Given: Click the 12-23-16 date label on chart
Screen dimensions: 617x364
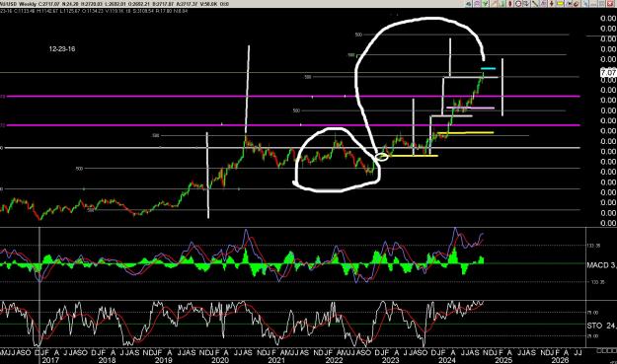Looking at the screenshot, I should (62, 49).
